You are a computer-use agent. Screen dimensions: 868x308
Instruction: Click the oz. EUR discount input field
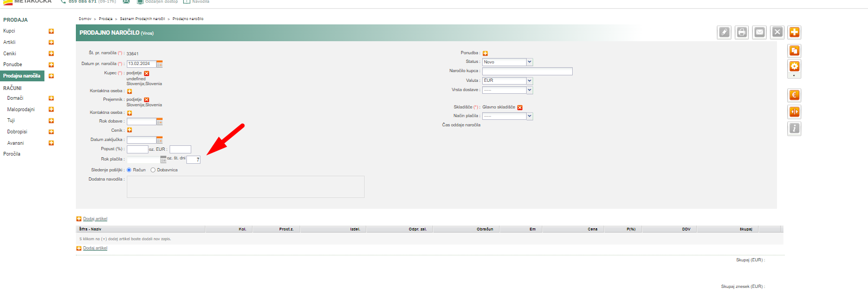coord(180,149)
